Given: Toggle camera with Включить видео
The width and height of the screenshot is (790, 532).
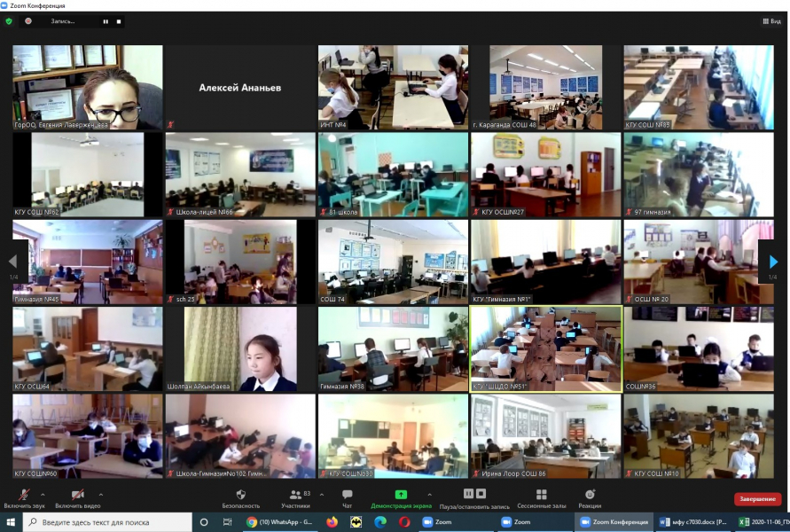Looking at the screenshot, I should pos(77,498).
